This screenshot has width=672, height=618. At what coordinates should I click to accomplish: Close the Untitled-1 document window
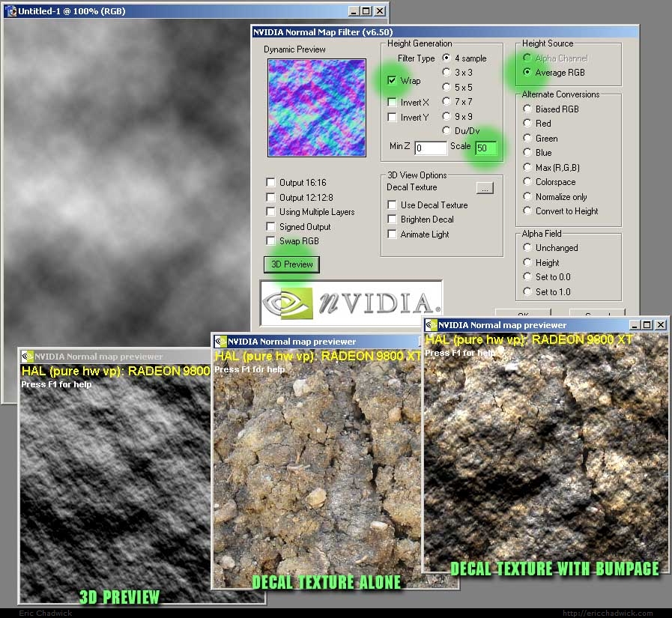click(380, 11)
